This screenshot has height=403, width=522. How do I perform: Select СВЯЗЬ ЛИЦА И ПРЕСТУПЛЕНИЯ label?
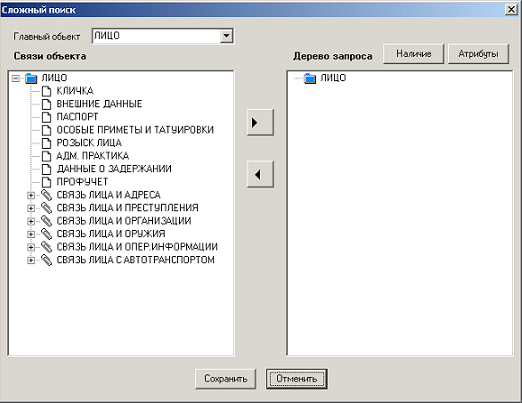tap(128, 208)
